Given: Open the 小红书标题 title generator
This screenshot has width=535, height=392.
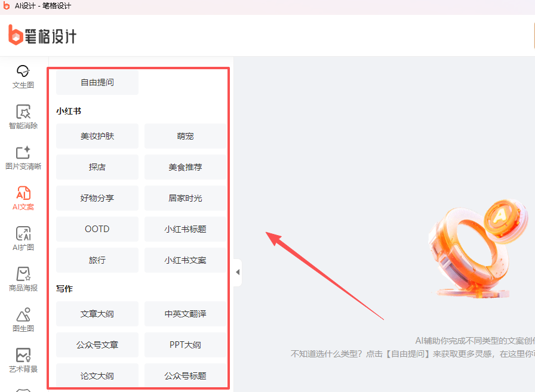Looking at the screenshot, I should pos(185,229).
